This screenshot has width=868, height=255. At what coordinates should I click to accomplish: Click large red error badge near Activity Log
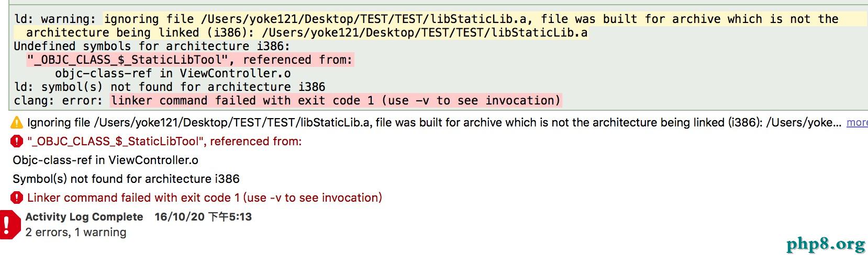pyautogui.click(x=9, y=225)
